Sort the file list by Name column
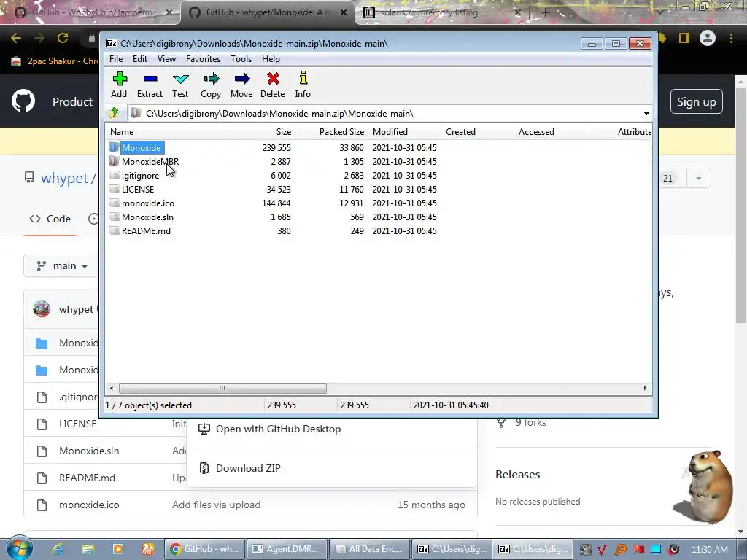The width and height of the screenshot is (747, 560). coord(163,132)
